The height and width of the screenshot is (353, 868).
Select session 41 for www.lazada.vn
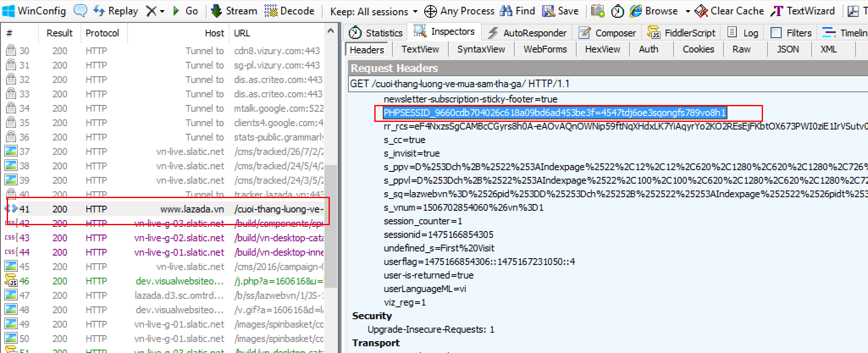169,209
